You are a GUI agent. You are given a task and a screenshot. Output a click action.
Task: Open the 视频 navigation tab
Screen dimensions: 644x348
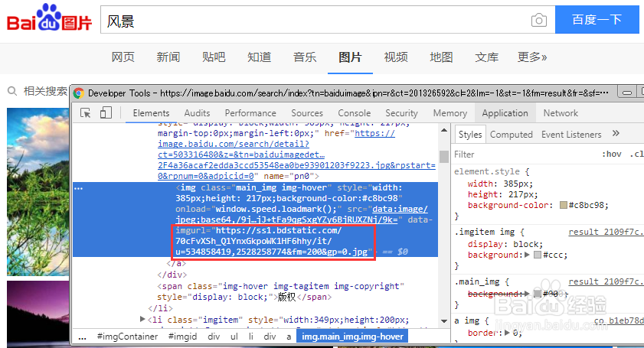[x=396, y=57]
